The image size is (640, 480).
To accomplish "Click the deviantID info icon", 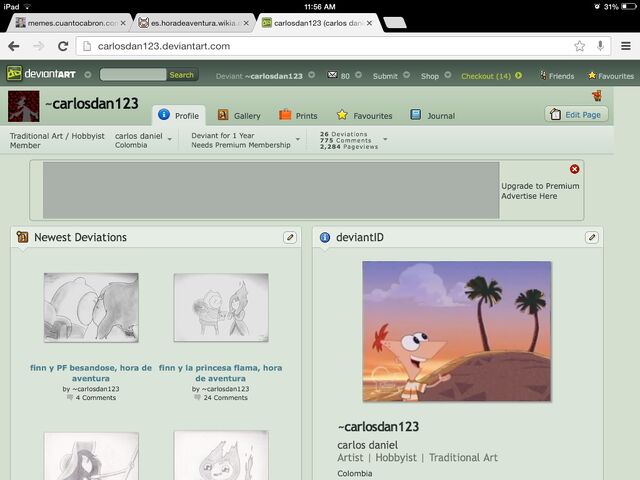I will (325, 237).
